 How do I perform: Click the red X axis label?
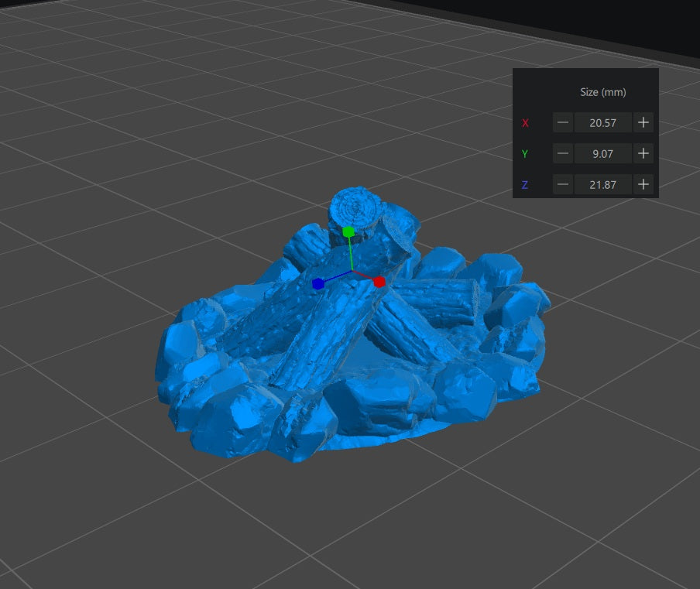[x=525, y=123]
